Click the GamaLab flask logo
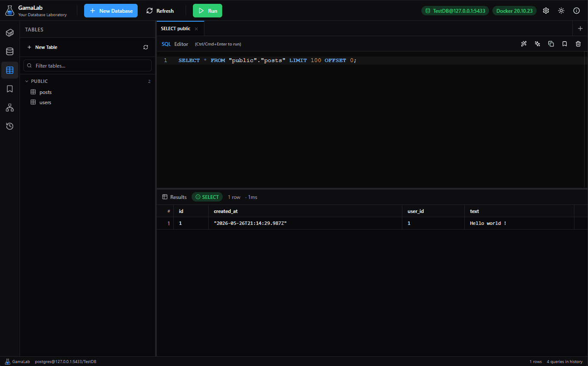This screenshot has height=366, width=588. point(10,11)
